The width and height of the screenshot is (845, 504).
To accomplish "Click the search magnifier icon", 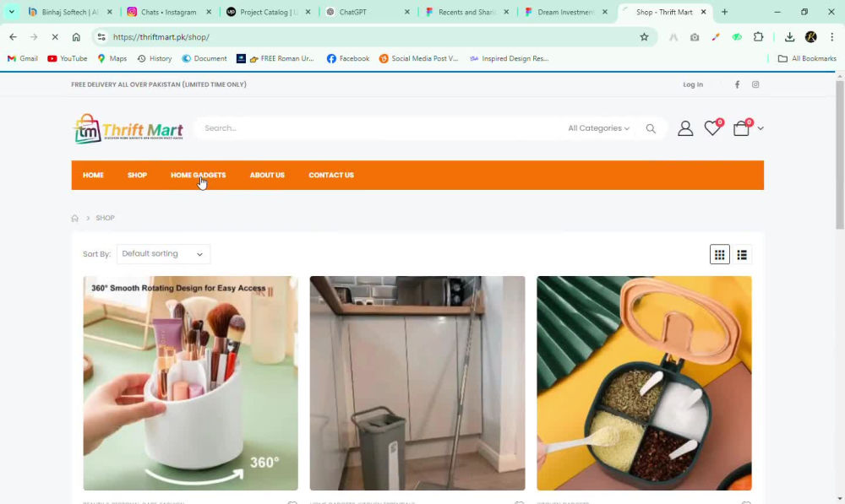I will point(651,128).
